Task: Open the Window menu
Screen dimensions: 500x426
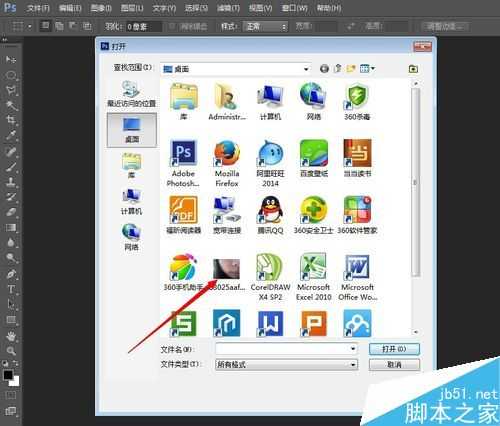Action: click(x=294, y=8)
